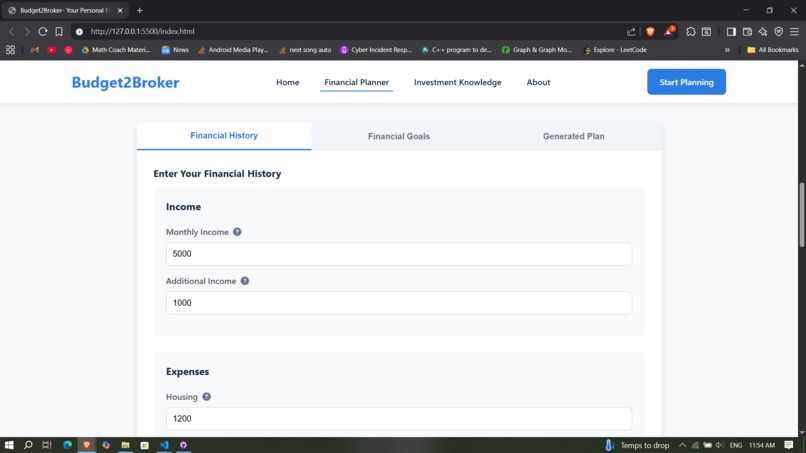Reload the page with the refresh icon
The width and height of the screenshot is (806, 453).
pyautogui.click(x=43, y=31)
